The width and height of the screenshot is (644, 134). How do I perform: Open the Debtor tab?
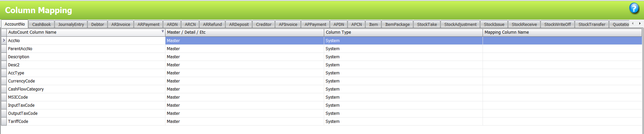pyautogui.click(x=98, y=24)
